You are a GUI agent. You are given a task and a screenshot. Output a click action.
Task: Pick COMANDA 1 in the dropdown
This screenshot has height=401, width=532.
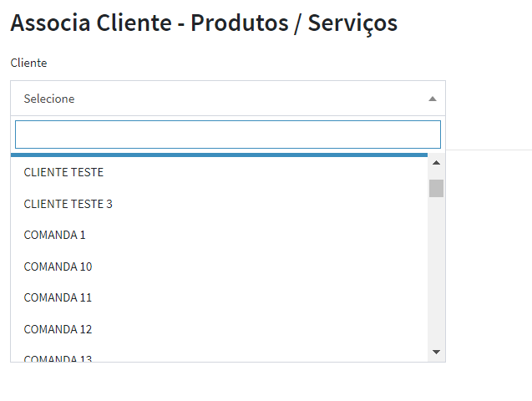coord(54,235)
